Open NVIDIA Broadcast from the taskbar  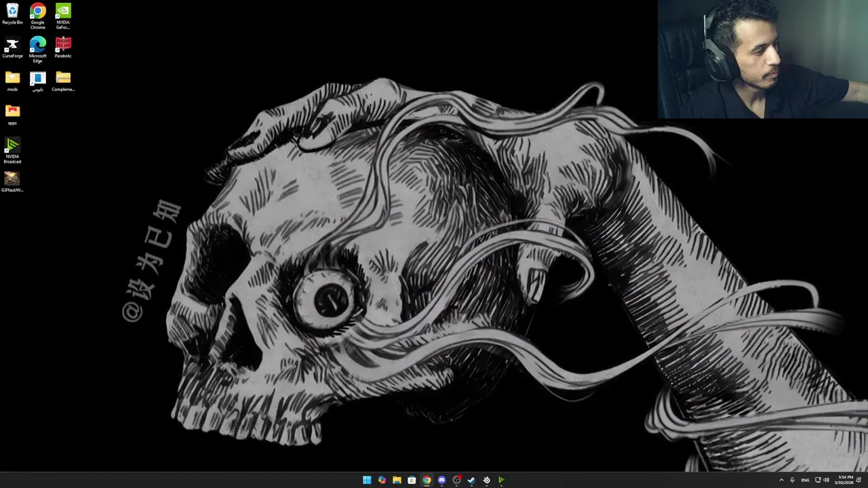coord(501,480)
